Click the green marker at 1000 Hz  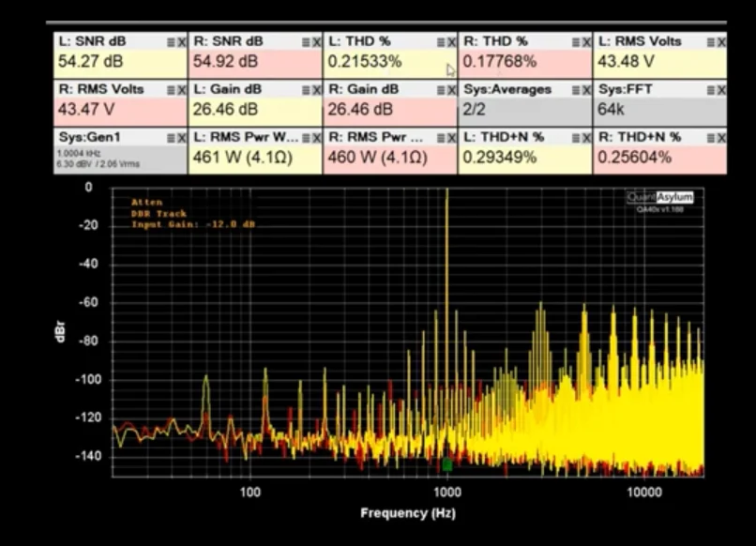(x=447, y=464)
